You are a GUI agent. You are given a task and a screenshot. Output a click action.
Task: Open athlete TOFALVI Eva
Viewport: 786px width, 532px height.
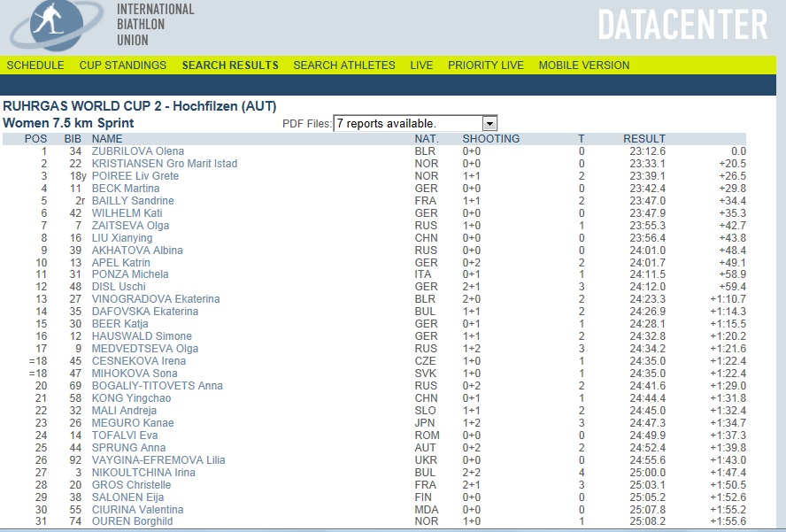pyautogui.click(x=125, y=436)
